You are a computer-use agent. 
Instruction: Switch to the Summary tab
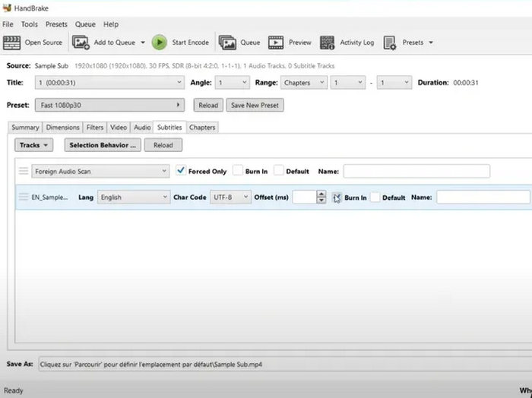(x=25, y=128)
